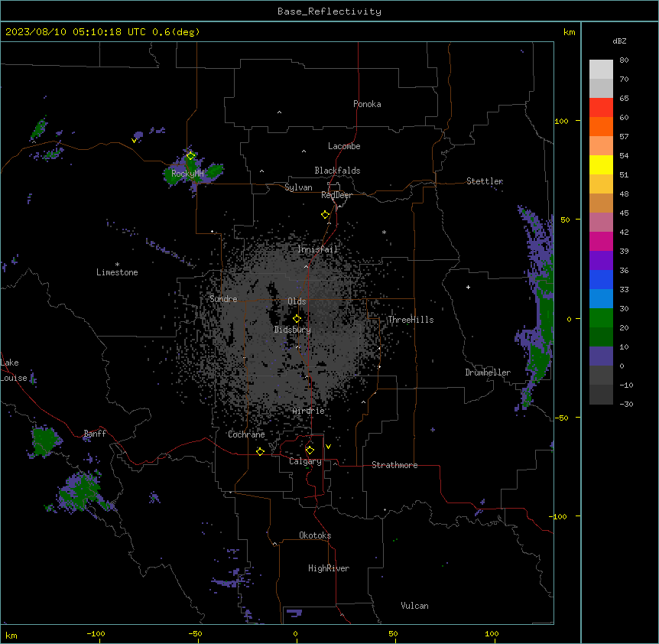Click the km unit label at bottom left
Image resolution: width=659 pixels, height=644 pixels.
[x=11, y=636]
